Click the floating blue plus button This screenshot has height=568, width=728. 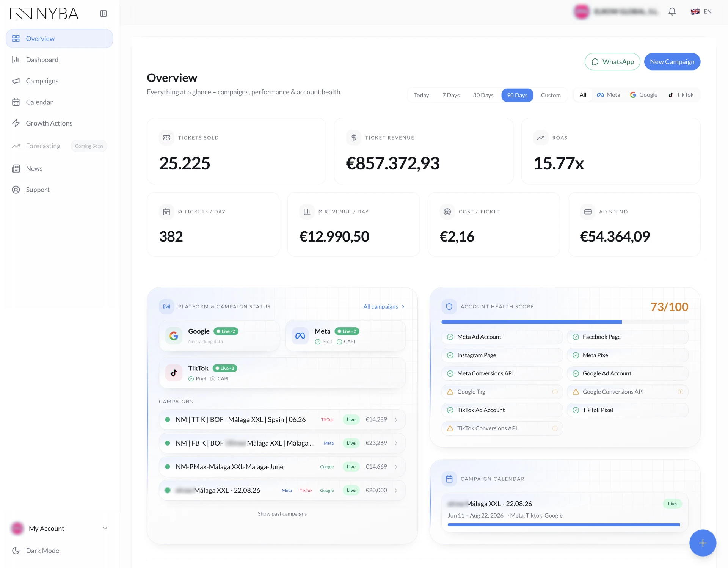(703, 543)
